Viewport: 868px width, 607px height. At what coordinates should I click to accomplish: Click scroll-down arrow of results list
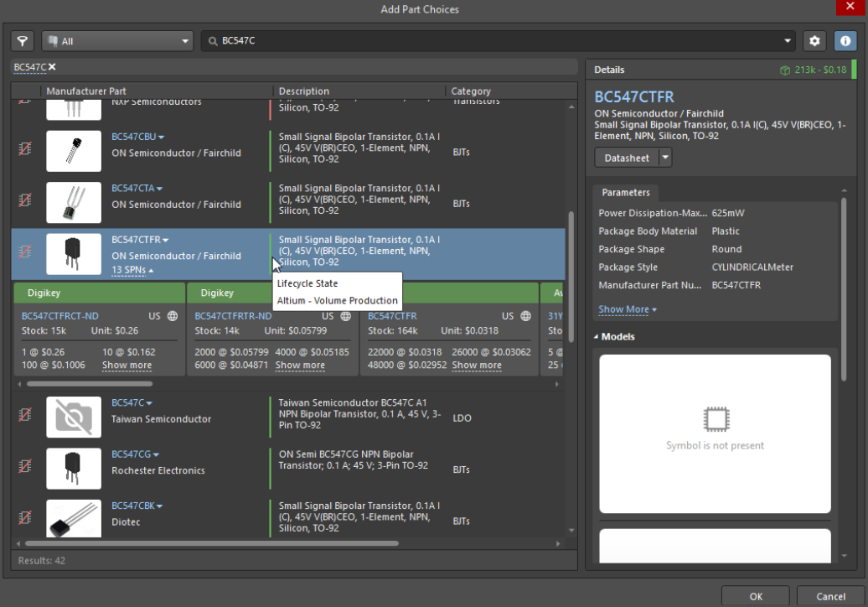(571, 531)
